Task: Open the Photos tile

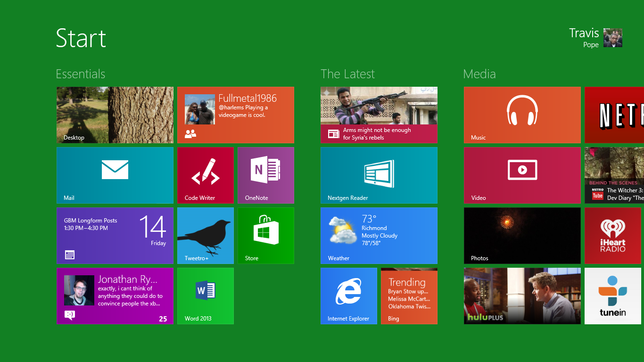Action: click(522, 236)
